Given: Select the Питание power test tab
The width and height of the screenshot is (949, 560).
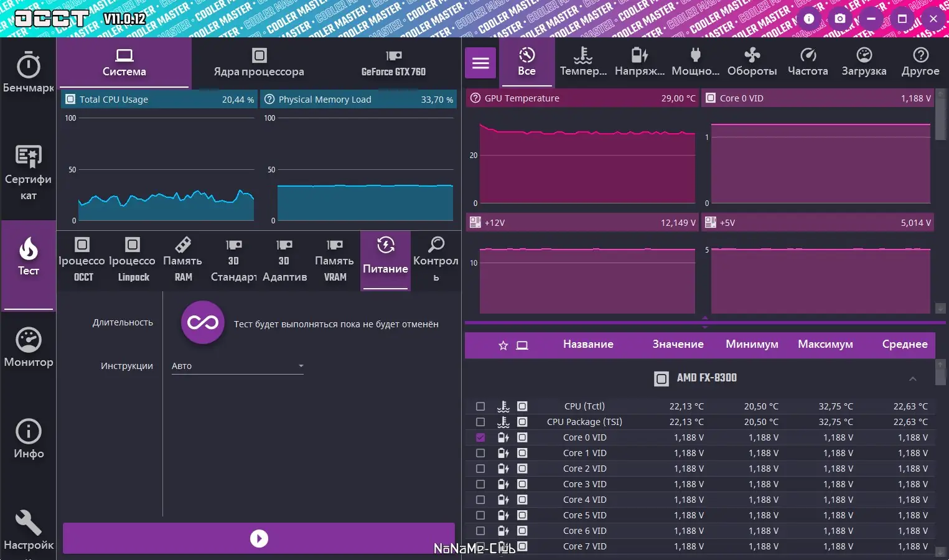Looking at the screenshot, I should (x=385, y=260).
